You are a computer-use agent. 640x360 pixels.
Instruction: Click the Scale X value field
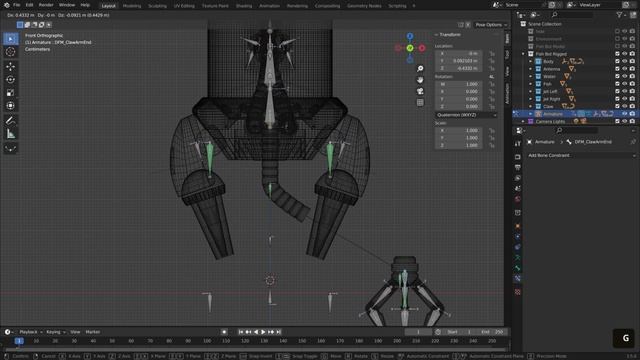pyautogui.click(x=459, y=131)
